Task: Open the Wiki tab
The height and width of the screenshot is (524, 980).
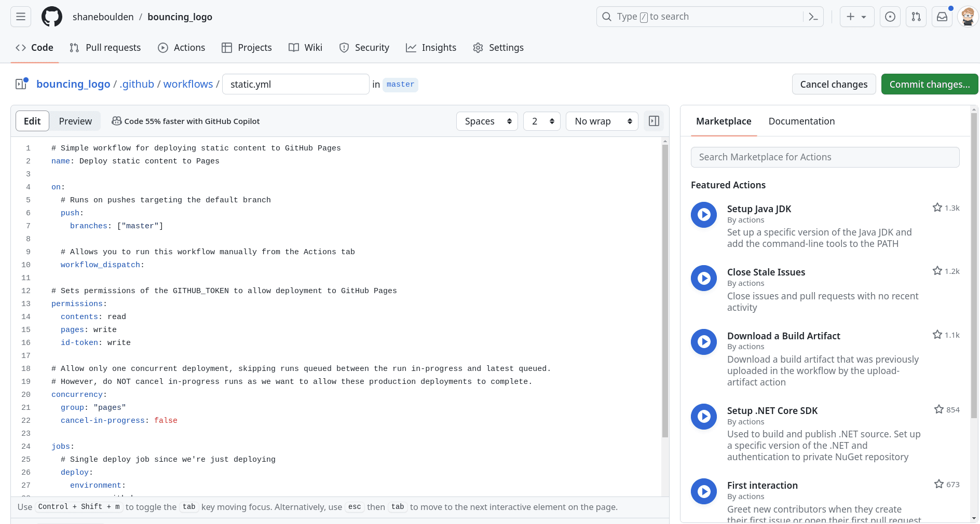Action: coord(306,48)
